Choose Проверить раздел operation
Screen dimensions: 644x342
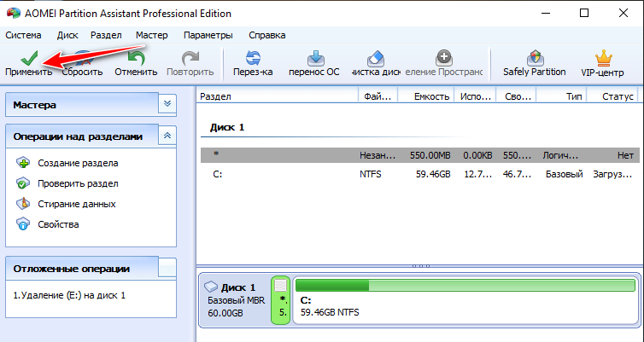click(78, 183)
